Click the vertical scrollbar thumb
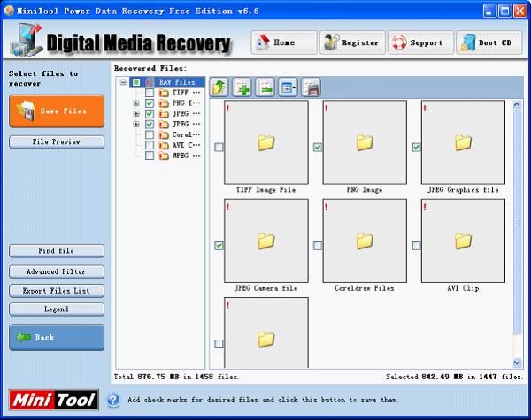The width and height of the screenshot is (531, 420). 517,222
